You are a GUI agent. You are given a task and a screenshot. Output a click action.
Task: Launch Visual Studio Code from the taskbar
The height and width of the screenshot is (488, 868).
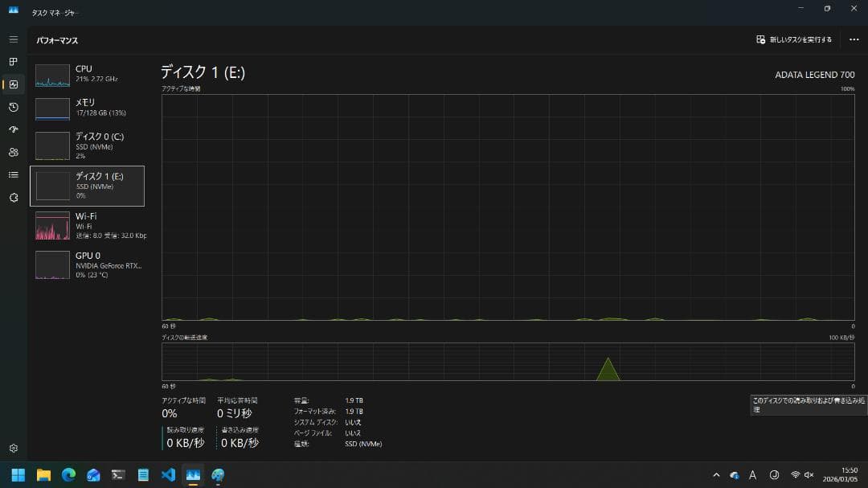pos(167,474)
